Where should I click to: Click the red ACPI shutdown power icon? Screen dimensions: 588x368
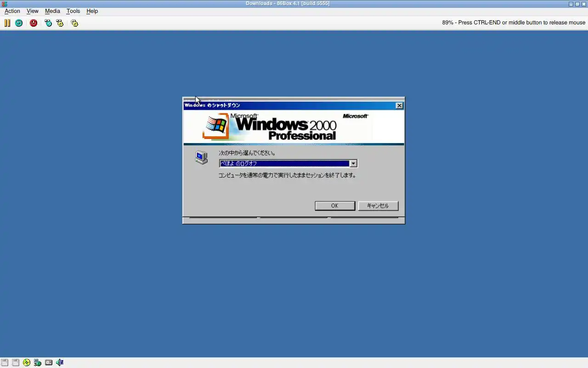(34, 23)
